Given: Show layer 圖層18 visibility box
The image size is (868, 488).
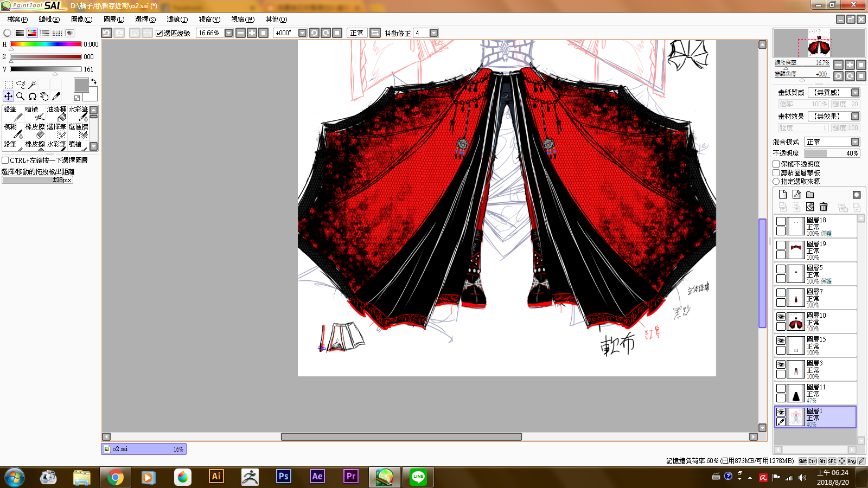Looking at the screenshot, I should [x=781, y=221].
